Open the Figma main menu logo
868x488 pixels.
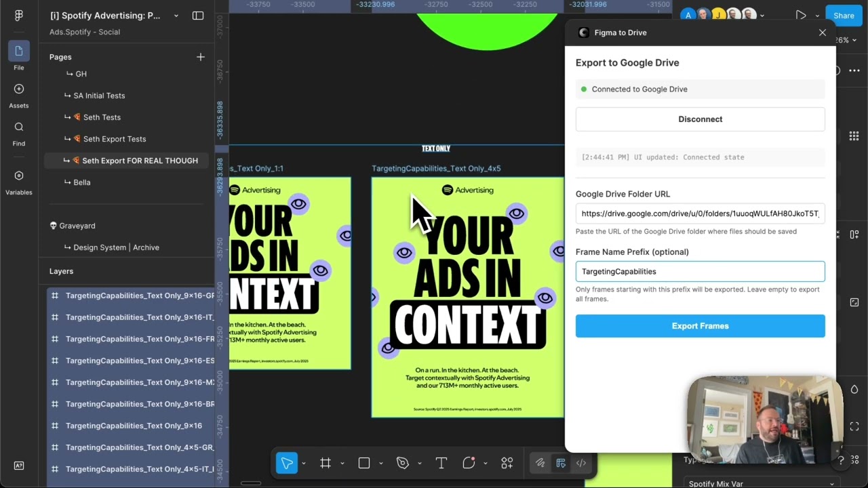pos(19,16)
